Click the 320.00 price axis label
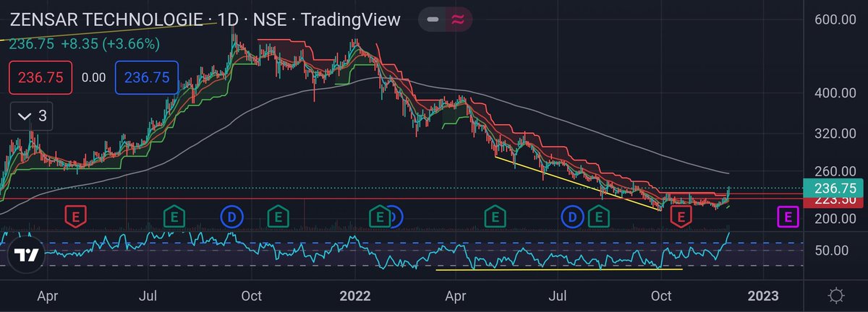 pos(835,134)
